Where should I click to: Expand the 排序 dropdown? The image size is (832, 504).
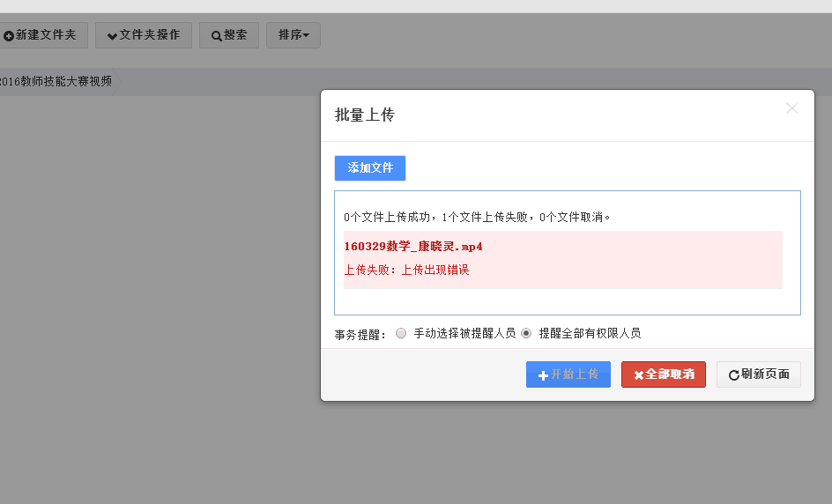(293, 35)
